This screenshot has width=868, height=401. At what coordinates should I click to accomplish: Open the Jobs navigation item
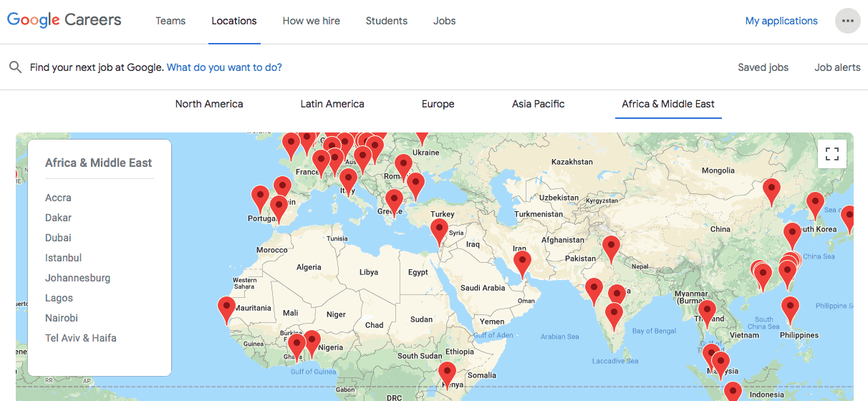click(x=445, y=21)
